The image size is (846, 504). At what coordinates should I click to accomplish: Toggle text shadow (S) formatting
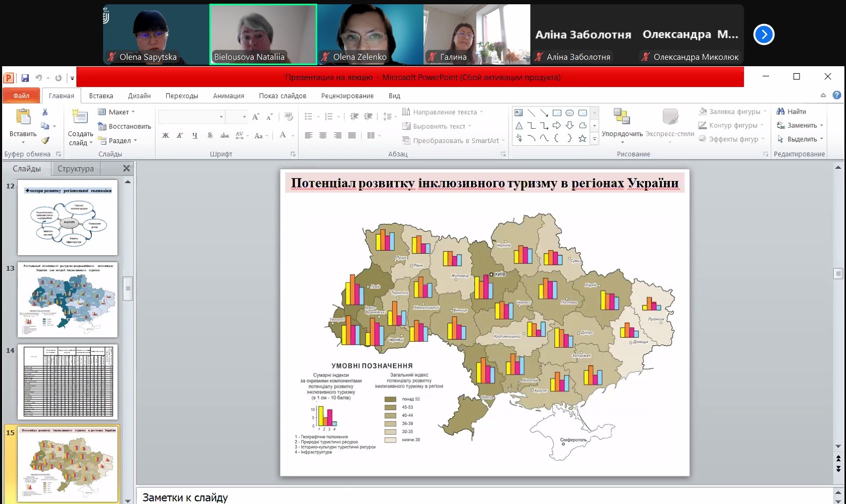coord(210,136)
